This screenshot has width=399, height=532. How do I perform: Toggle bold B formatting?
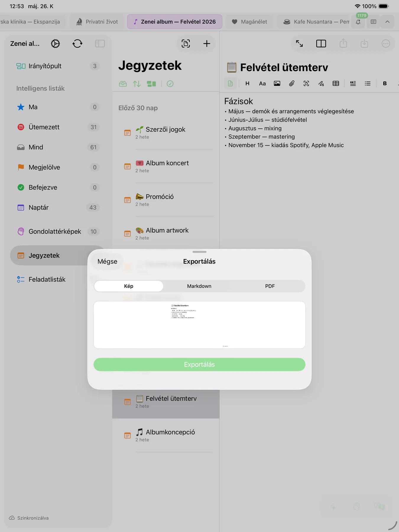tap(385, 84)
